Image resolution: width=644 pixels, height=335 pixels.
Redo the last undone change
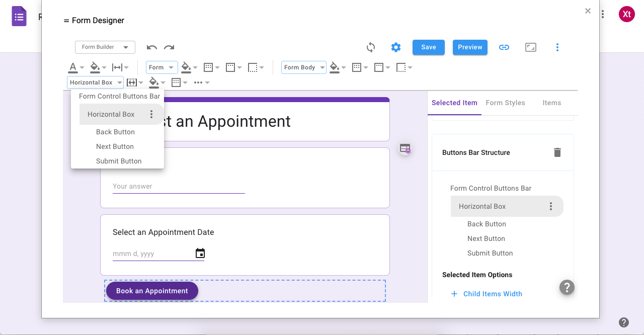[x=169, y=47]
